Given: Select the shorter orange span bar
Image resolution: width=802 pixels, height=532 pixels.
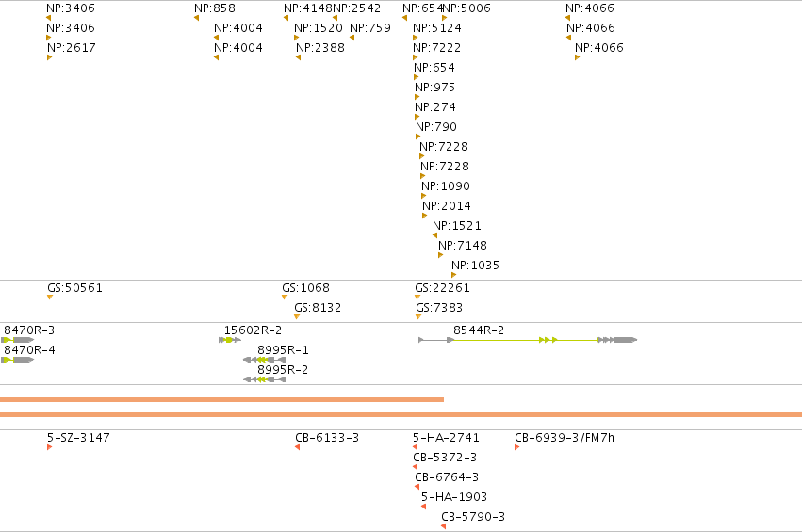Looking at the screenshot, I should pos(222,399).
